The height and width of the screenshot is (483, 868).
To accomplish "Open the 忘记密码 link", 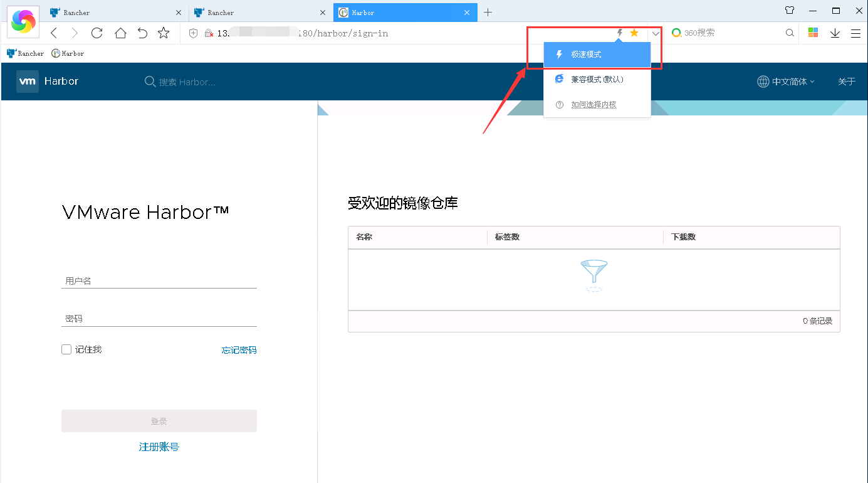I will point(239,350).
